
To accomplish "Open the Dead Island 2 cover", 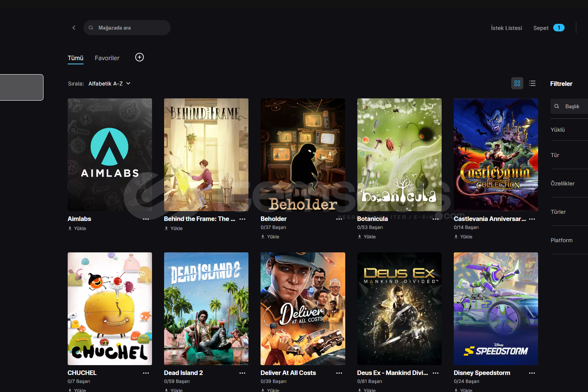I will point(206,309).
